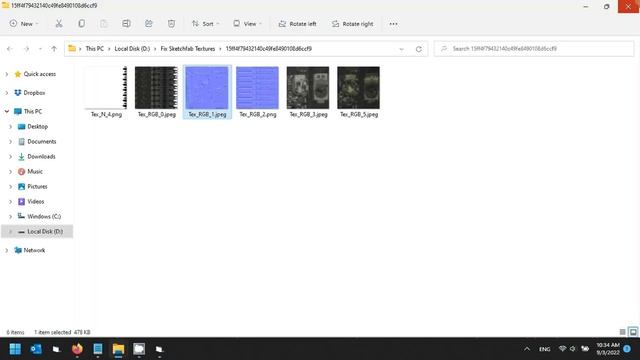640x360 pixels.
Task: Click Fix Sketchfab Textures breadcrumb
Action: point(188,49)
